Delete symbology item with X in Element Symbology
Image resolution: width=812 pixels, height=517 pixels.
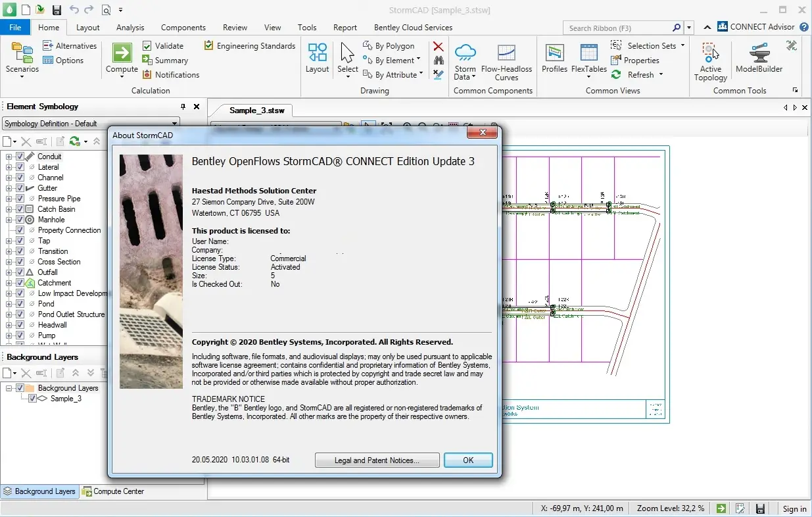point(26,141)
